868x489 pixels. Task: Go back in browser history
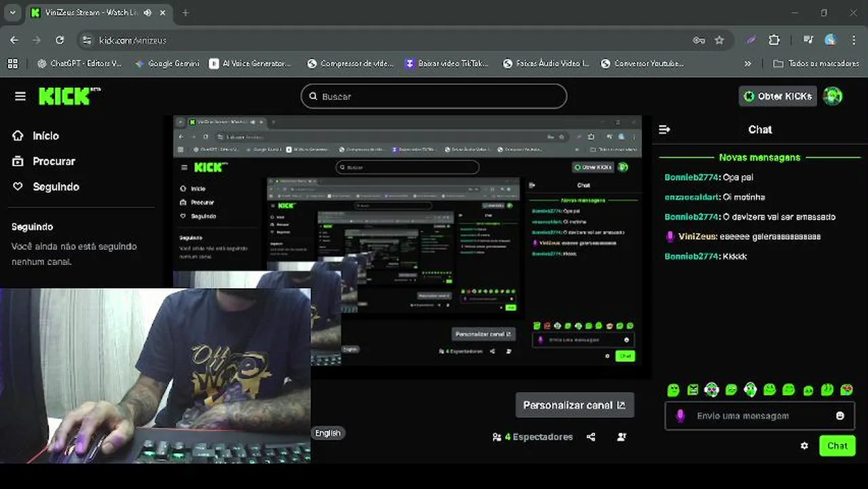[14, 40]
